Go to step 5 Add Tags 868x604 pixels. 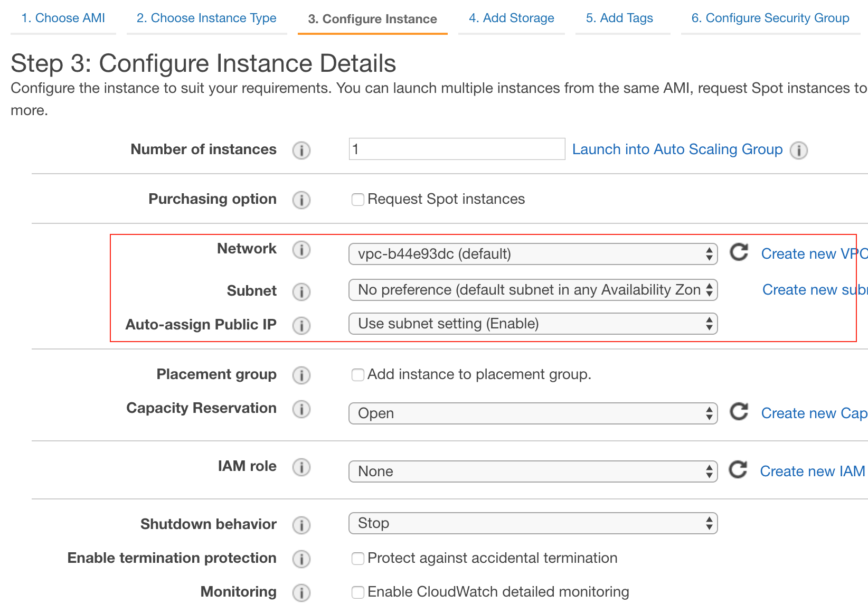(x=619, y=18)
